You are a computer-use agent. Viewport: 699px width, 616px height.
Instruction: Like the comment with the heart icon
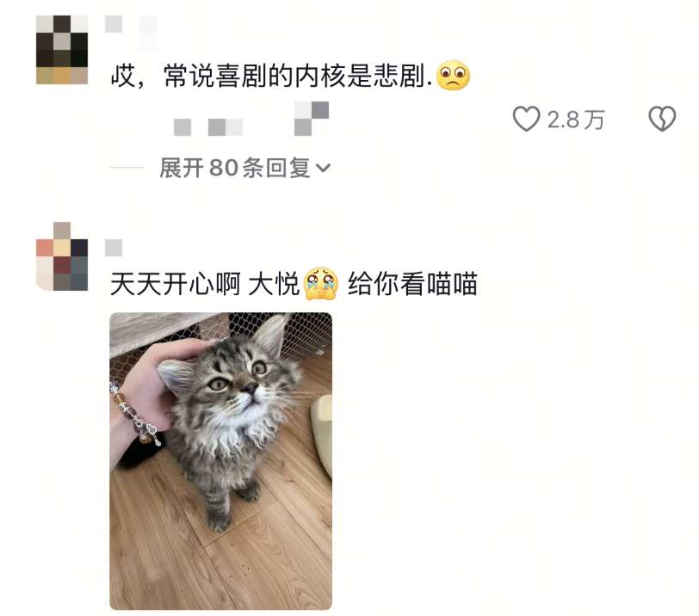coord(527,119)
